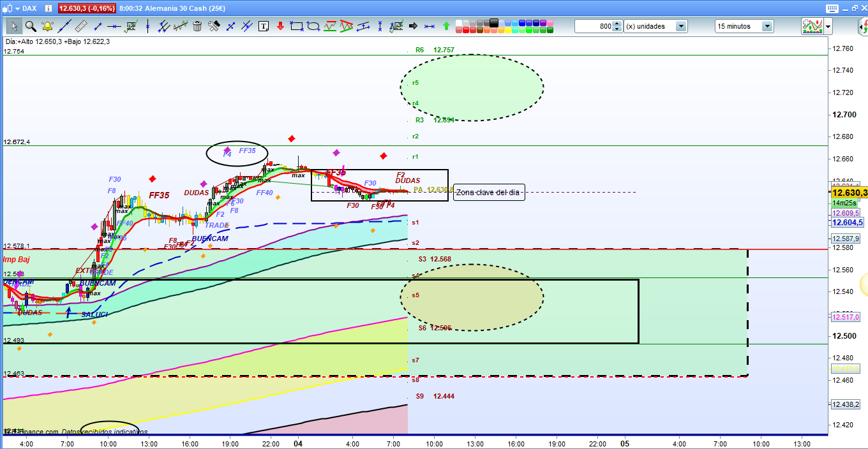Insert a green up arrow marker
This screenshot has height=449, width=868.
tap(446, 26)
